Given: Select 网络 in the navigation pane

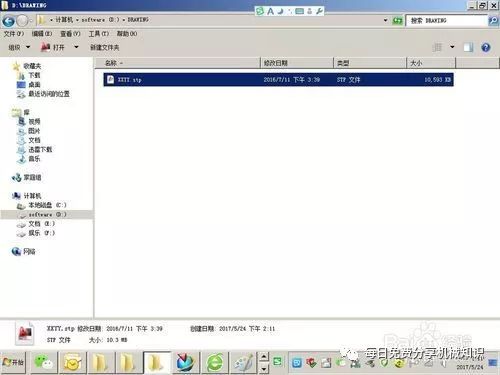Looking at the screenshot, I should click(x=29, y=251).
